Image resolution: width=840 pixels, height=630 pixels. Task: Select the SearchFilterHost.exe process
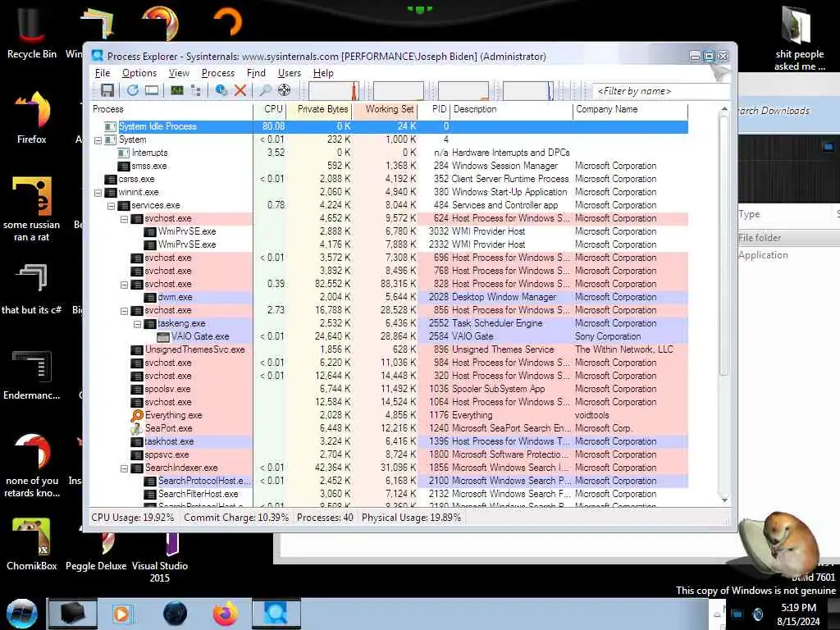(x=390, y=494)
